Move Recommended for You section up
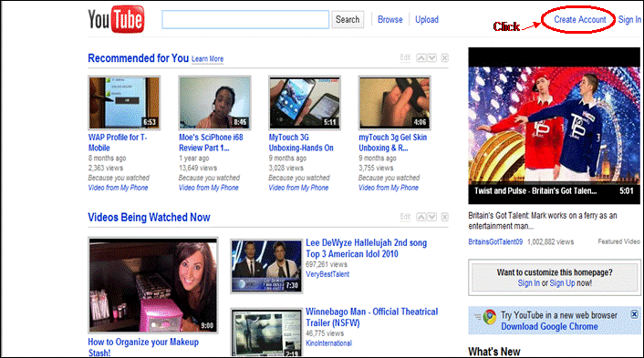This screenshot has height=358, width=644. 421,57
